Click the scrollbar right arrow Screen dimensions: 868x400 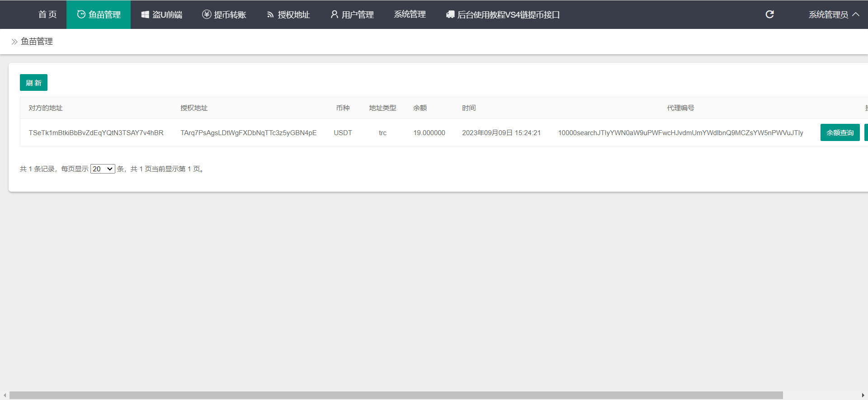pyautogui.click(x=863, y=395)
